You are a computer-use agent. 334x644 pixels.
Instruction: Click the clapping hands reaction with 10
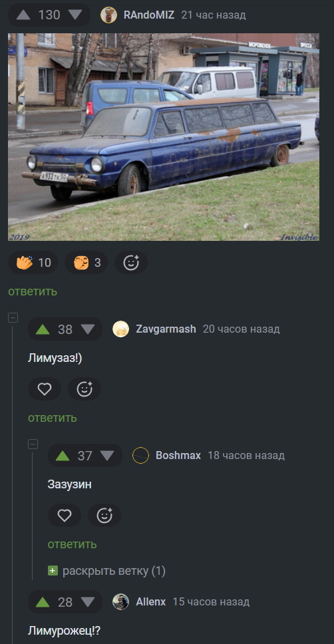[33, 262]
